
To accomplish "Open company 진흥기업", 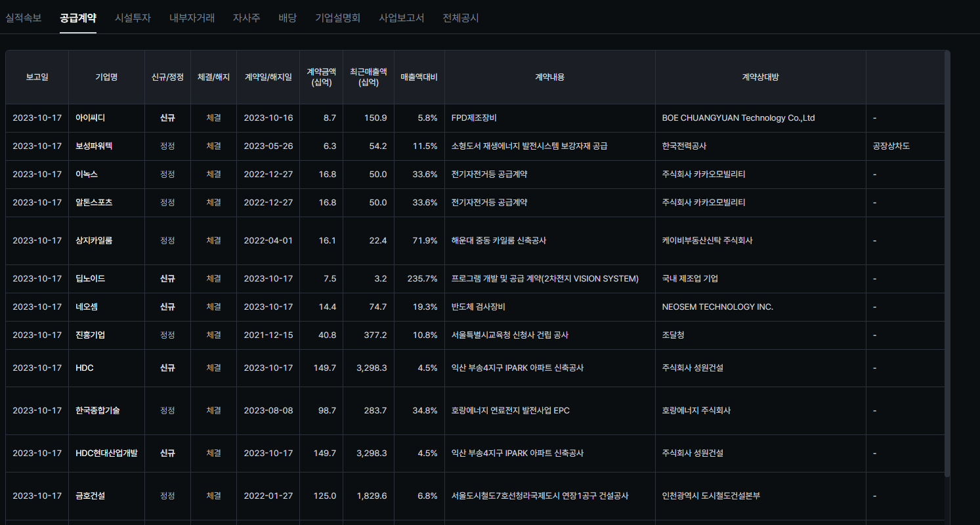I will click(x=90, y=335).
